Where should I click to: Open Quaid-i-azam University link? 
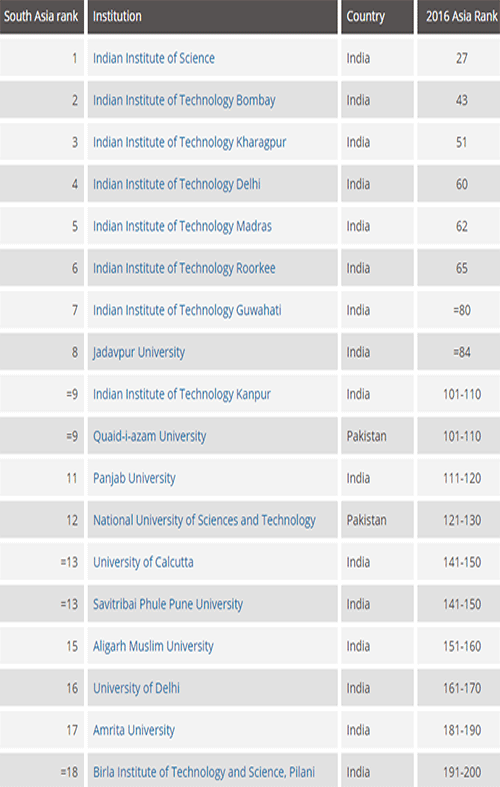coord(150,436)
